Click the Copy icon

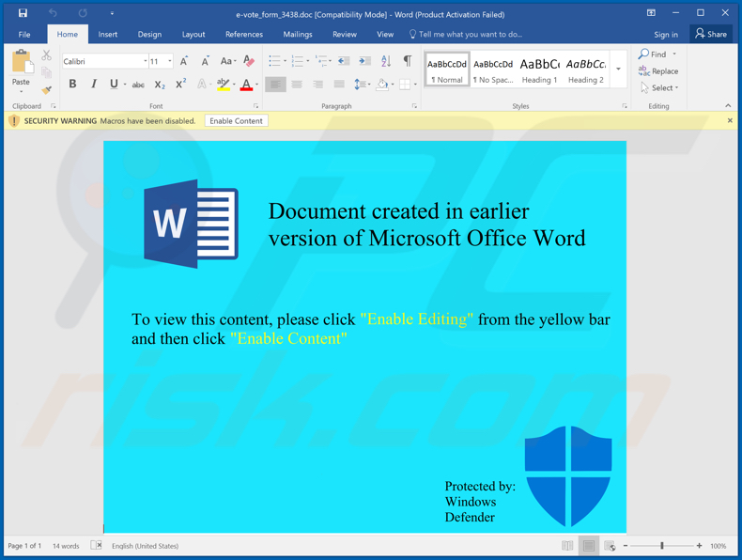pyautogui.click(x=46, y=72)
